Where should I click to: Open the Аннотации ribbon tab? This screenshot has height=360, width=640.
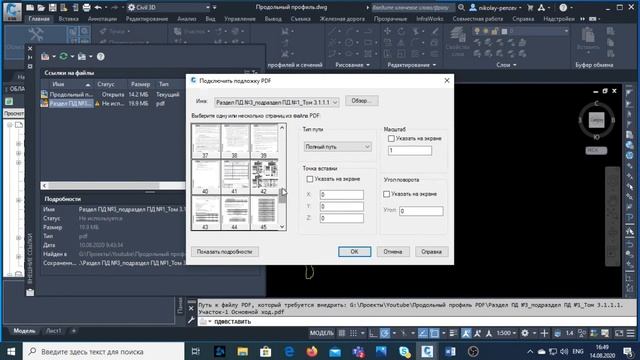[x=102, y=19]
